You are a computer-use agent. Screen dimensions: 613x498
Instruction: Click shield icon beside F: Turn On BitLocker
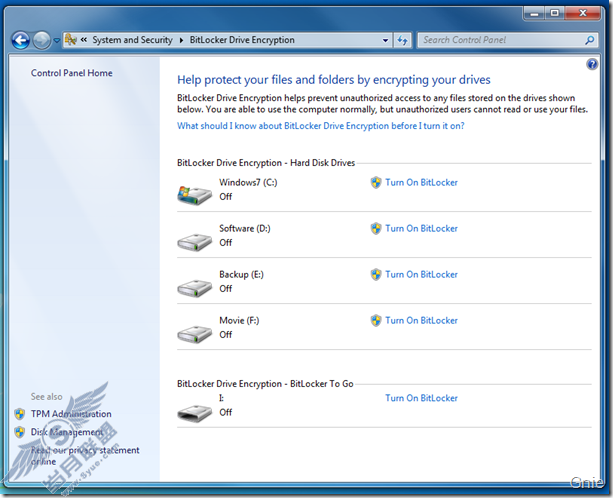[x=376, y=321]
